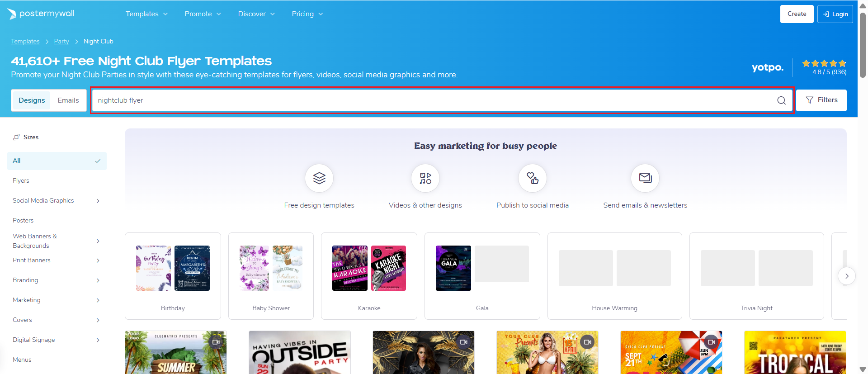Open the Tropical party template thumbnail

pos(795,352)
